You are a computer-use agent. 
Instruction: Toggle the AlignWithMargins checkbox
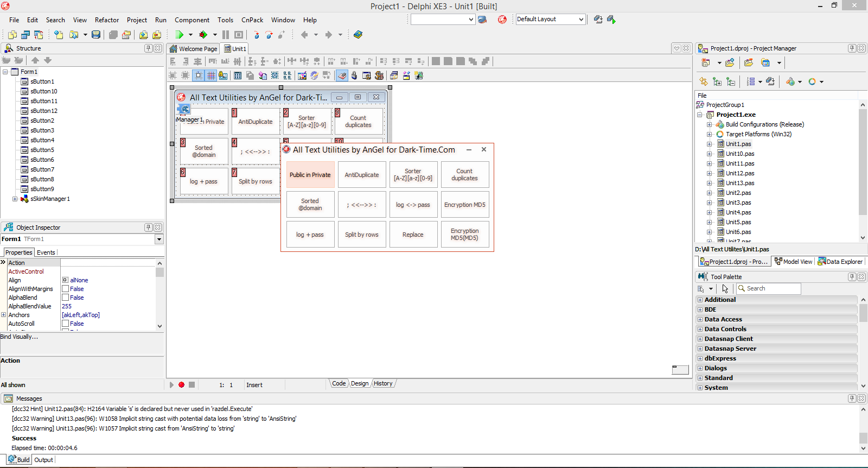point(65,289)
